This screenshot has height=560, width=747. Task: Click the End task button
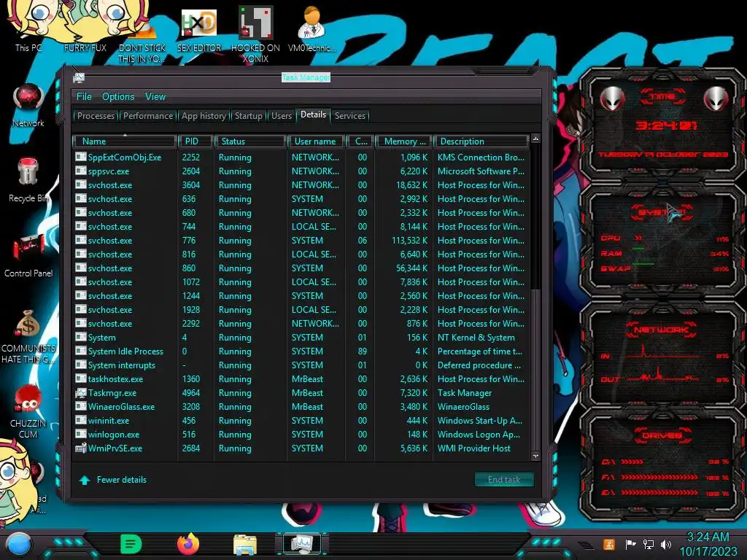click(504, 480)
